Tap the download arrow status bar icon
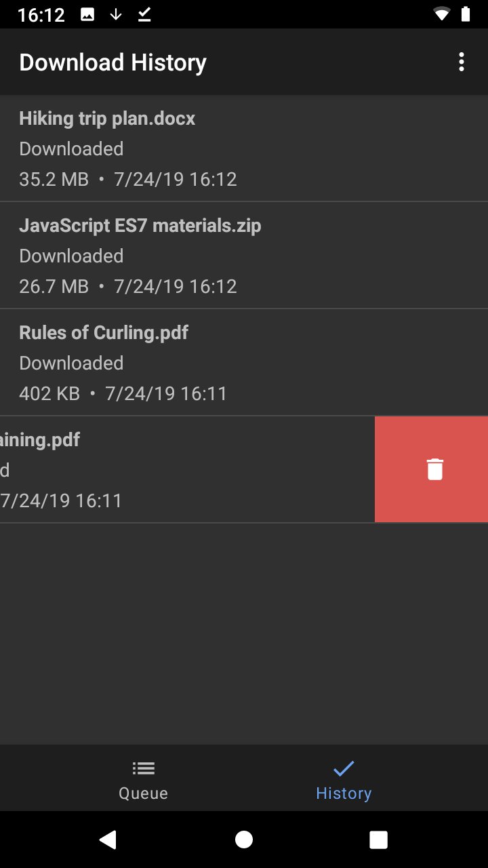488x868 pixels. [x=116, y=14]
